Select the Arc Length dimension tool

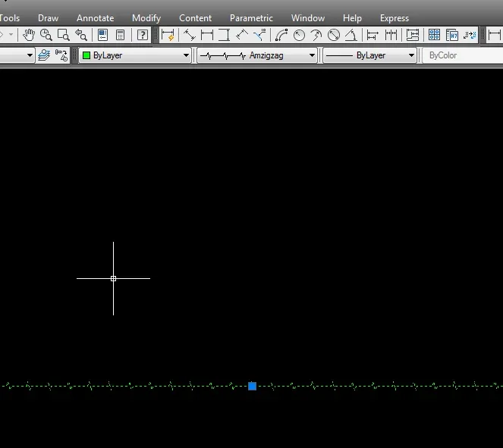point(281,35)
